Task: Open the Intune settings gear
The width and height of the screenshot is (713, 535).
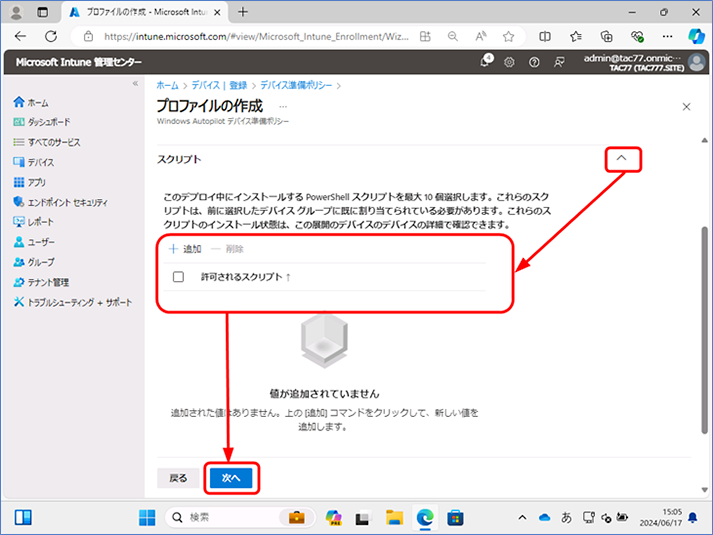Action: [x=509, y=62]
